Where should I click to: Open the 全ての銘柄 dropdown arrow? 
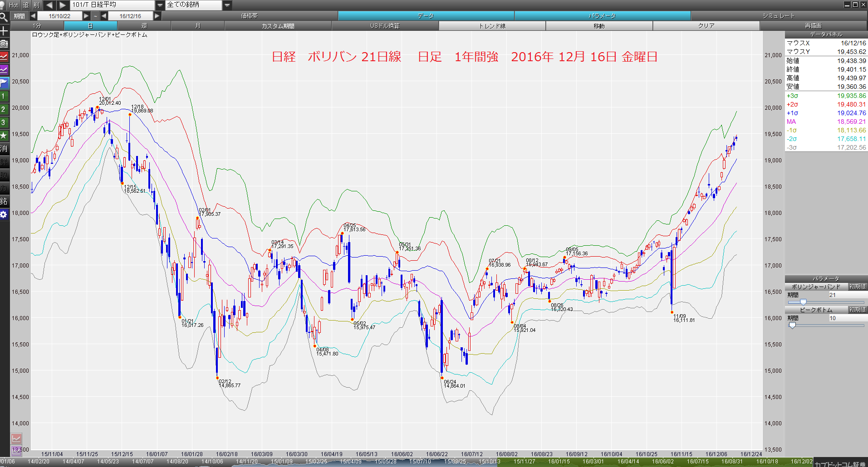tap(227, 5)
